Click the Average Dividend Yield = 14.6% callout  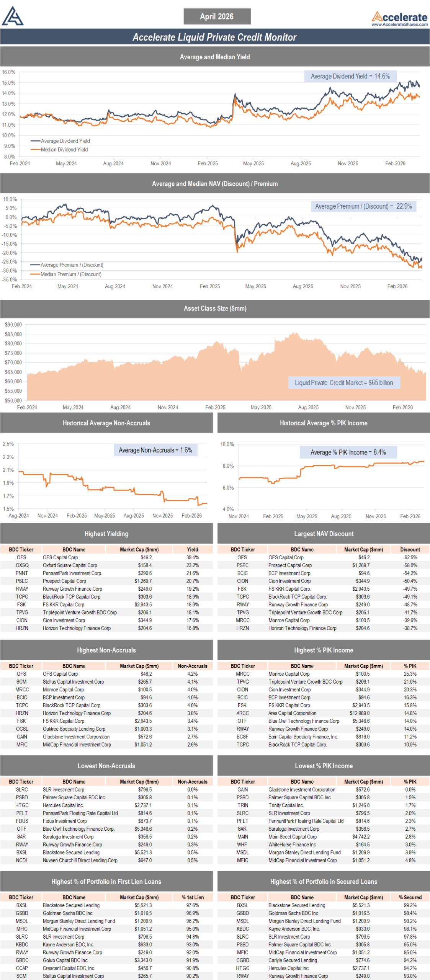point(350,76)
